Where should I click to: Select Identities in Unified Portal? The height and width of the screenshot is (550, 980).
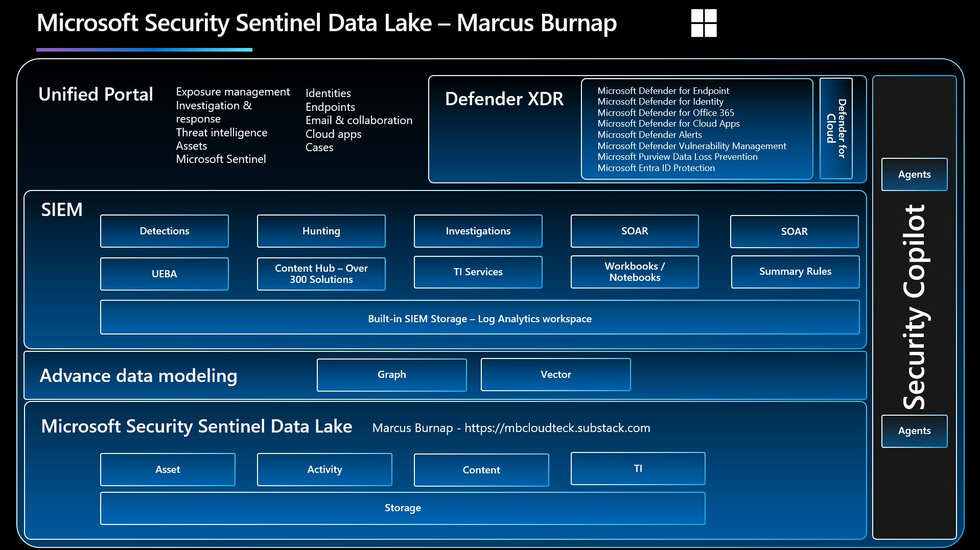(328, 93)
